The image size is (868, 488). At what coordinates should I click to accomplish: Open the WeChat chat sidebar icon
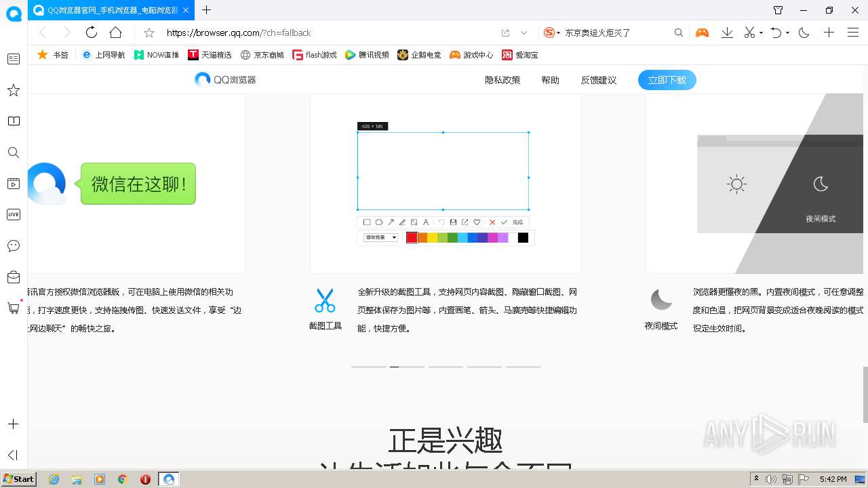[14, 245]
